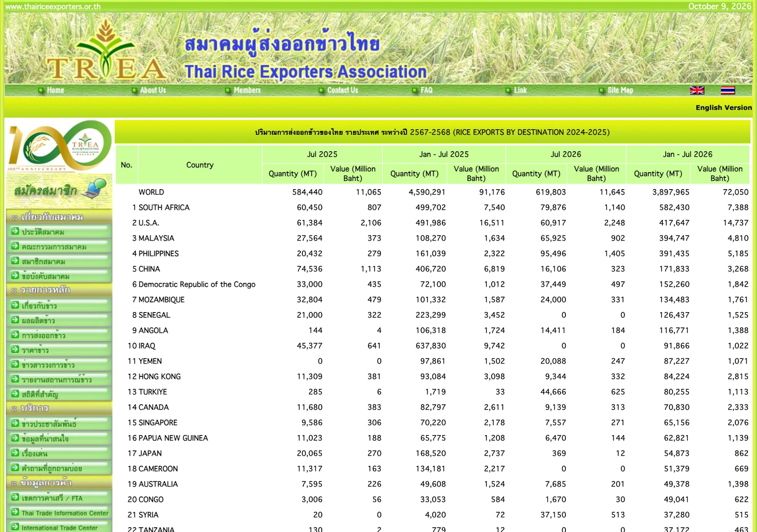Click the UK flag language icon
The height and width of the screenshot is (532, 757).
point(697,90)
